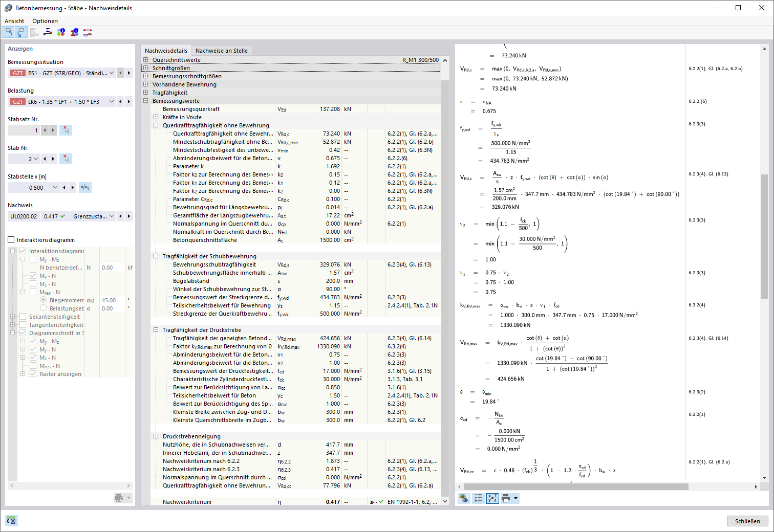774x532 pixels.
Task: Click the line-spacing list icon under the formula panel
Action: 478,498
